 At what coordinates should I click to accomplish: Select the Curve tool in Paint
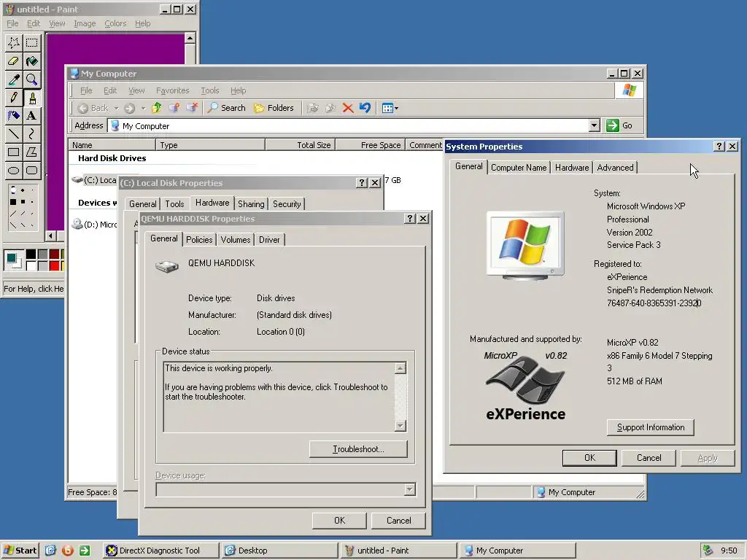point(32,134)
